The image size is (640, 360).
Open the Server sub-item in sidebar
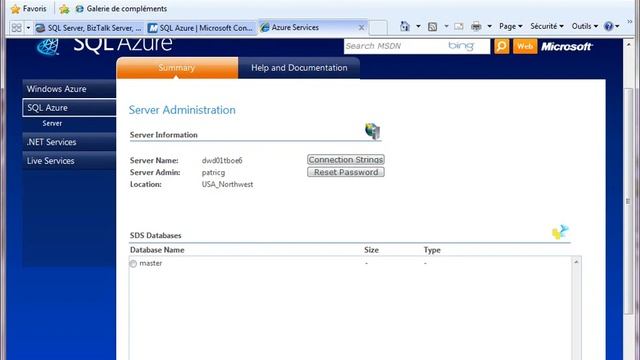(x=52, y=123)
